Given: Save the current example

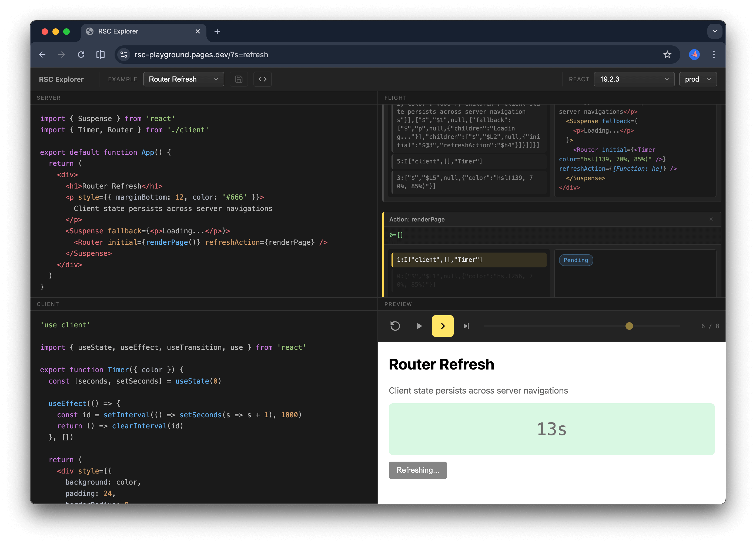Looking at the screenshot, I should 239,79.
